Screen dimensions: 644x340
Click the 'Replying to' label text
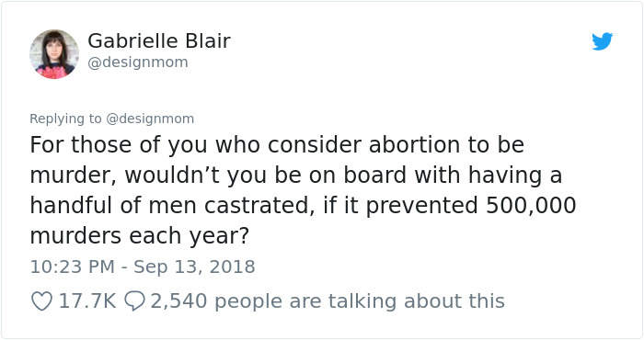coord(65,119)
